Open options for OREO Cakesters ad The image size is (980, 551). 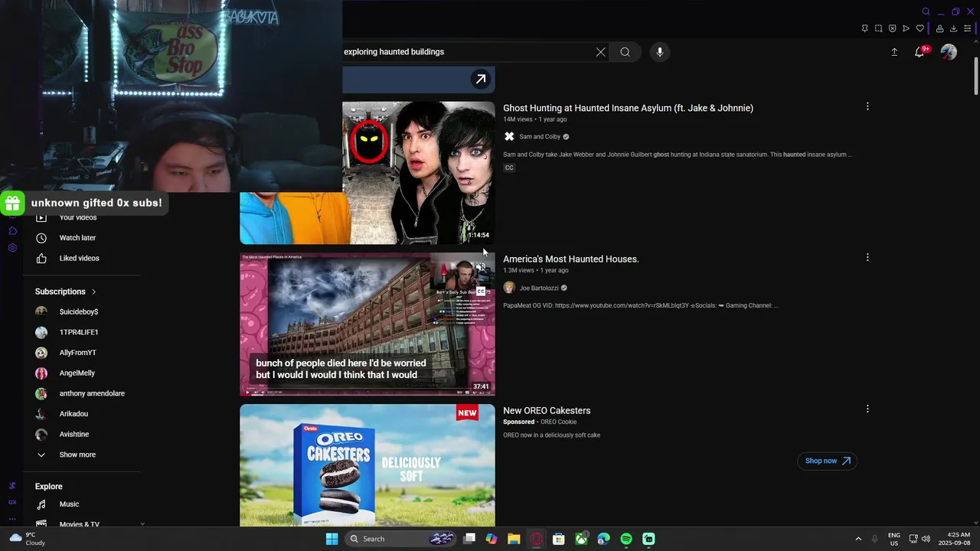click(x=867, y=409)
